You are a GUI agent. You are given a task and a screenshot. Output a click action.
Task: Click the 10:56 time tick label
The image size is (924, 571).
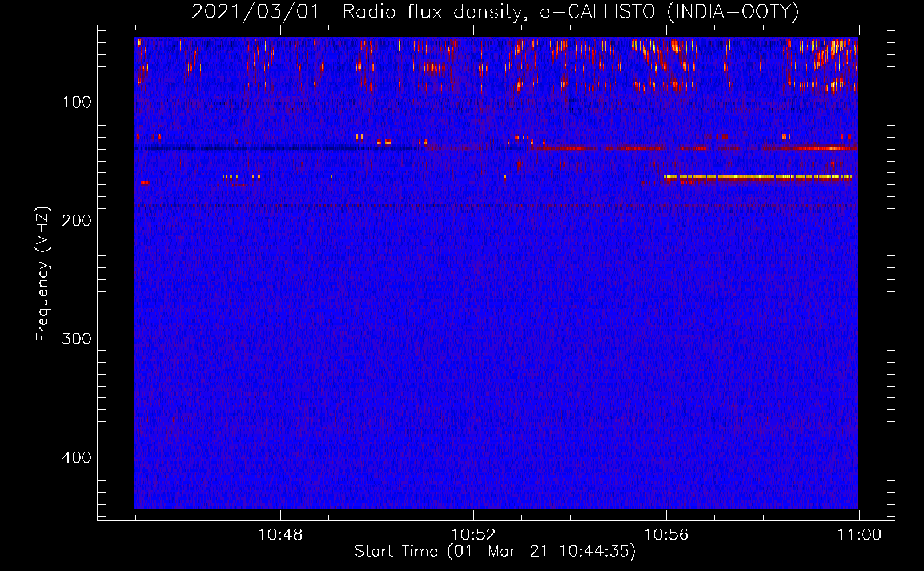pos(666,535)
